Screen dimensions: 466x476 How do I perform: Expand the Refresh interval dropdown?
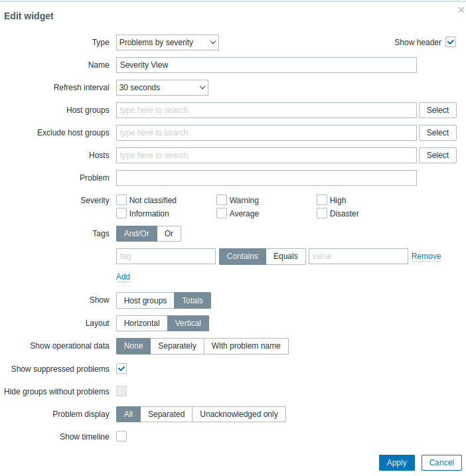162,88
